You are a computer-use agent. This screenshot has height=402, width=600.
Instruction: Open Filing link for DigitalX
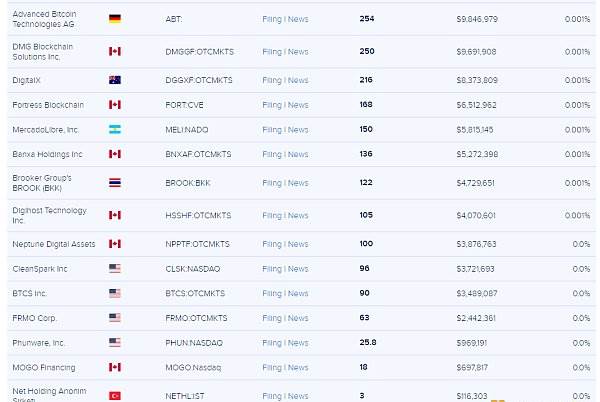click(272, 80)
